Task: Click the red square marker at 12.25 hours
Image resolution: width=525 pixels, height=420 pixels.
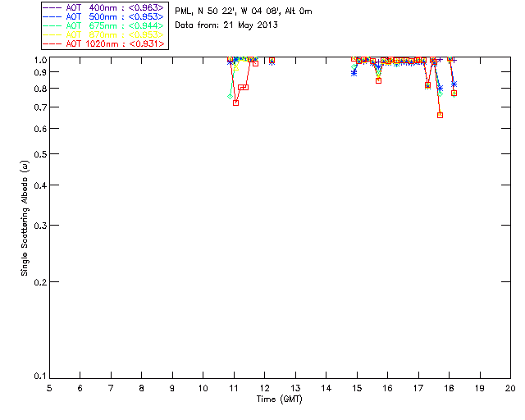Action: pos(272,61)
